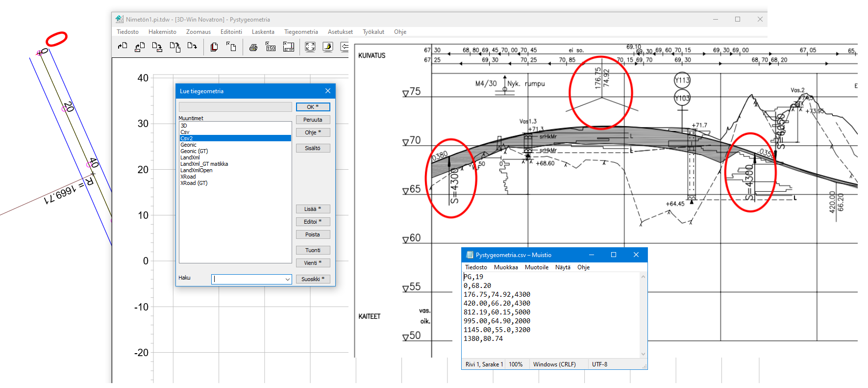
Task: Select XRoad (GT) converter in list
Action: tap(194, 183)
